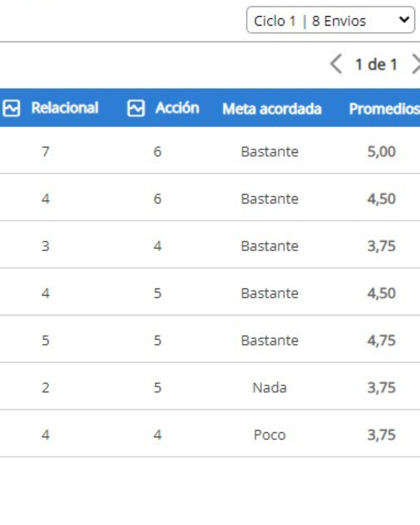Click the chart icon beside Acción

coord(136,108)
